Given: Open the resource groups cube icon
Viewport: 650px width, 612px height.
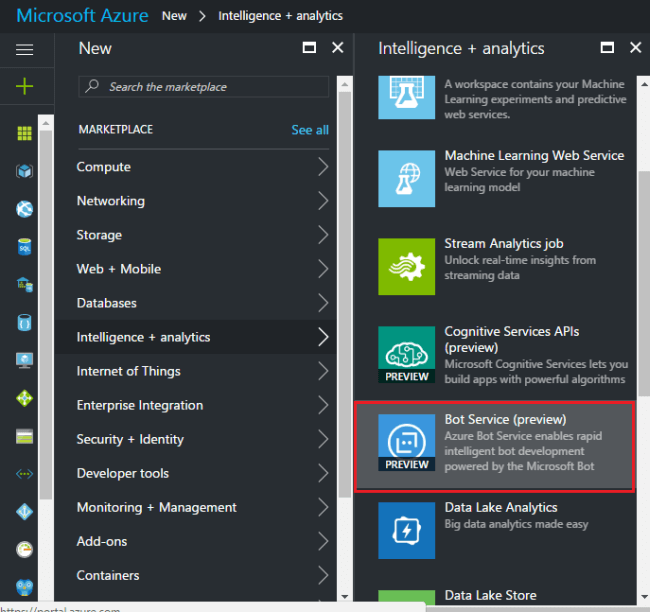Looking at the screenshot, I should coord(24,171).
